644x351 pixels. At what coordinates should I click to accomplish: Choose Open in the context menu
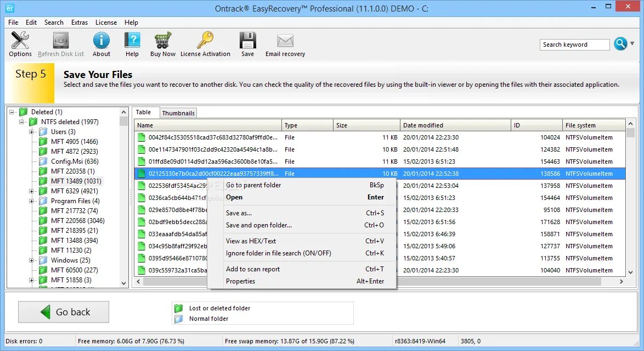302,197
